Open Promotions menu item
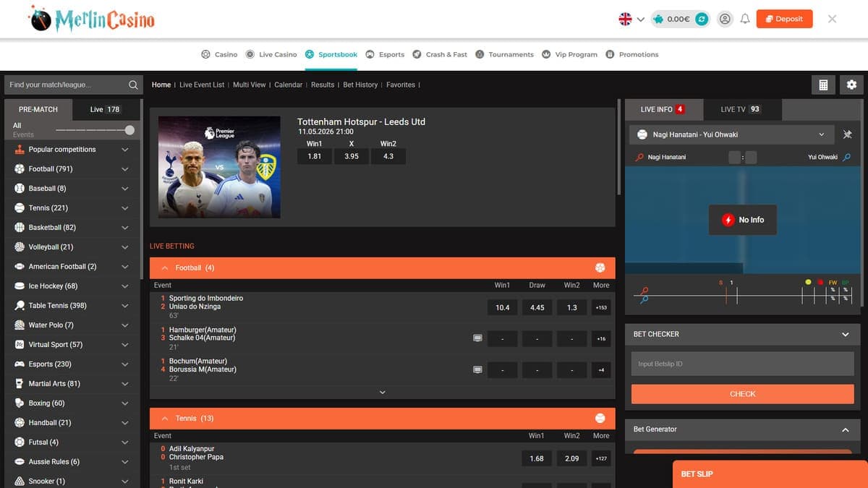 (632, 54)
